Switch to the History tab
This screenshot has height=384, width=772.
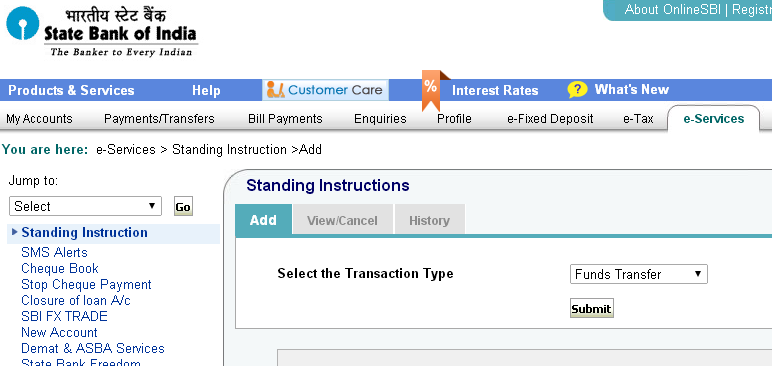pyautogui.click(x=429, y=221)
